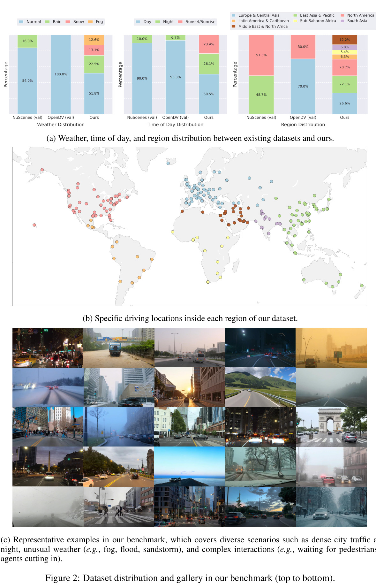Screen dimensions: 376x588
Task: Select the 51.3% North America NuScenes segment
Action: (x=261, y=55)
